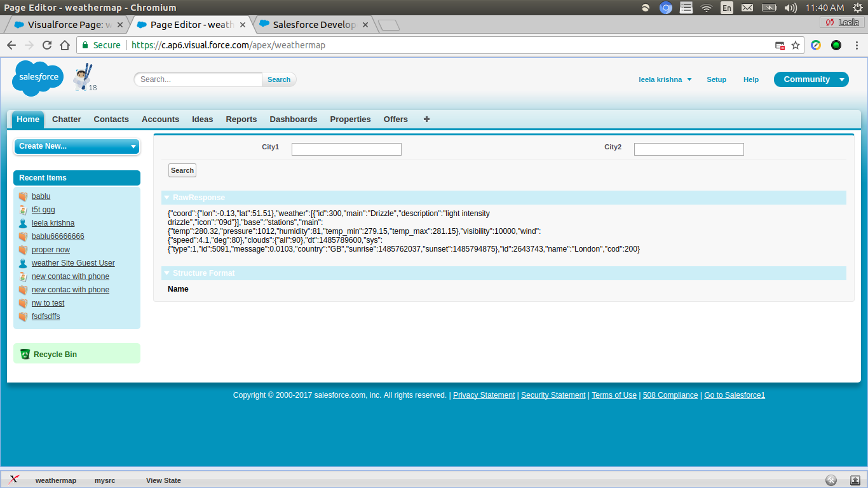The image size is (868, 488).
Task: Open the browser home page
Action: pos(65,45)
